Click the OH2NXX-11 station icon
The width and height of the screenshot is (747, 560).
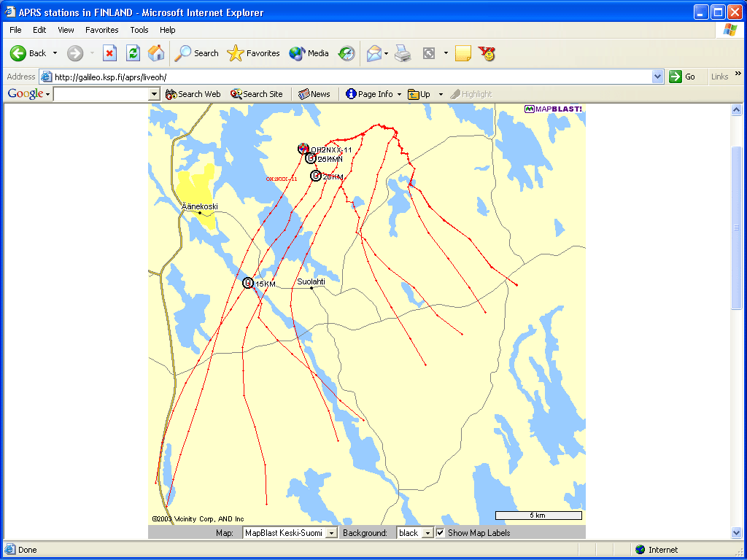click(x=303, y=149)
